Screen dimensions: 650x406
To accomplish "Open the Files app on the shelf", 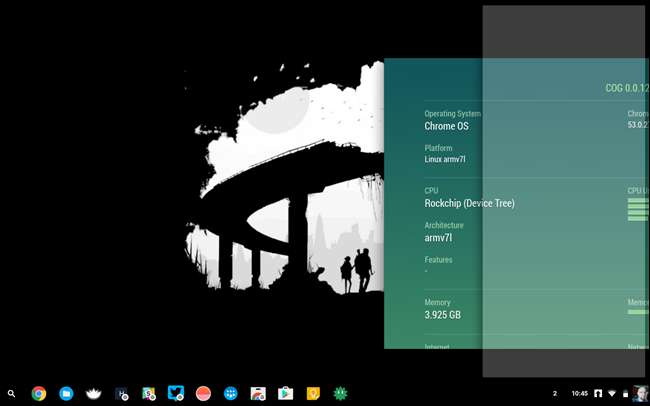I will click(x=66, y=393).
